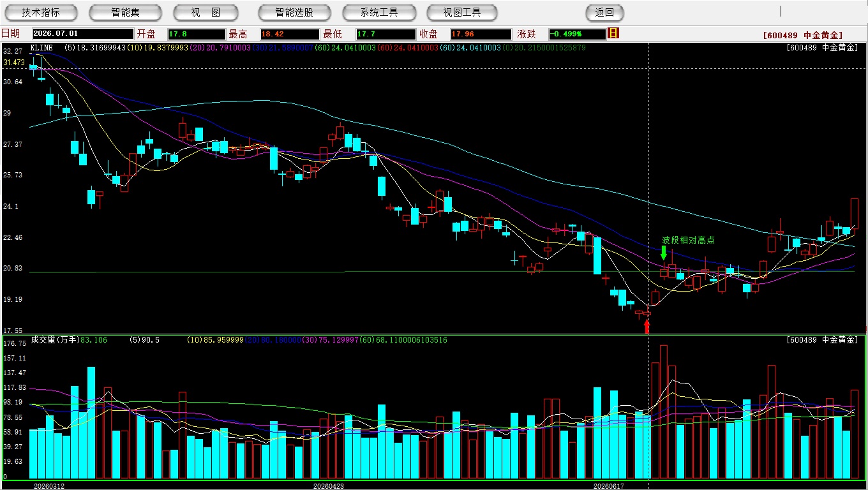Click the 24.1 price axis label

point(11,207)
